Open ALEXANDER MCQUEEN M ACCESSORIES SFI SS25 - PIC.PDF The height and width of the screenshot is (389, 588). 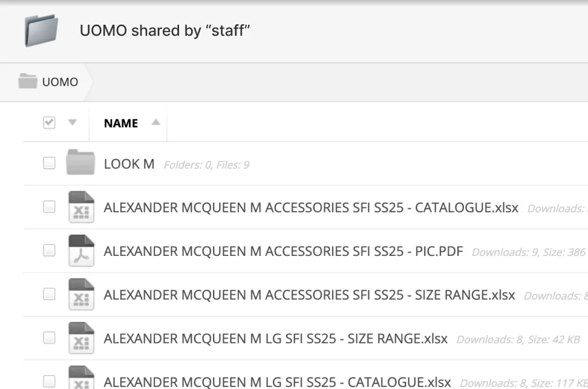point(283,251)
